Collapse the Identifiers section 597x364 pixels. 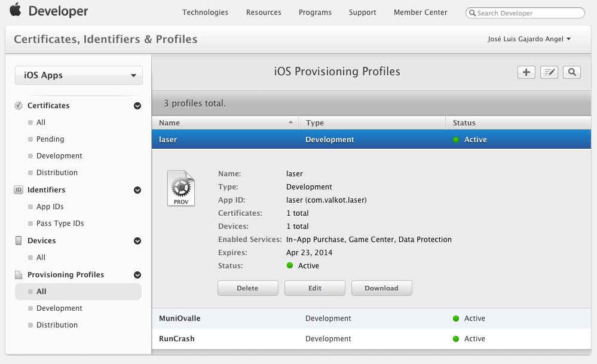137,190
